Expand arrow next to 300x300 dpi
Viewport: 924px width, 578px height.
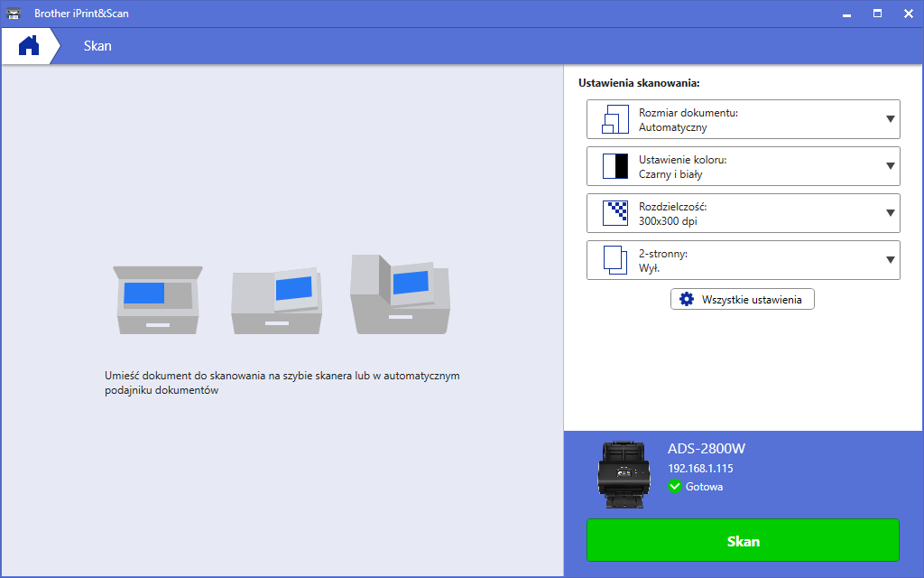(x=891, y=213)
